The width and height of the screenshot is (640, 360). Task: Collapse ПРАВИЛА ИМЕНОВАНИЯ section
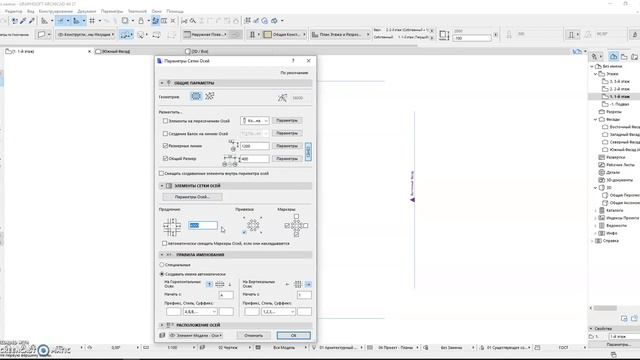pos(162,255)
